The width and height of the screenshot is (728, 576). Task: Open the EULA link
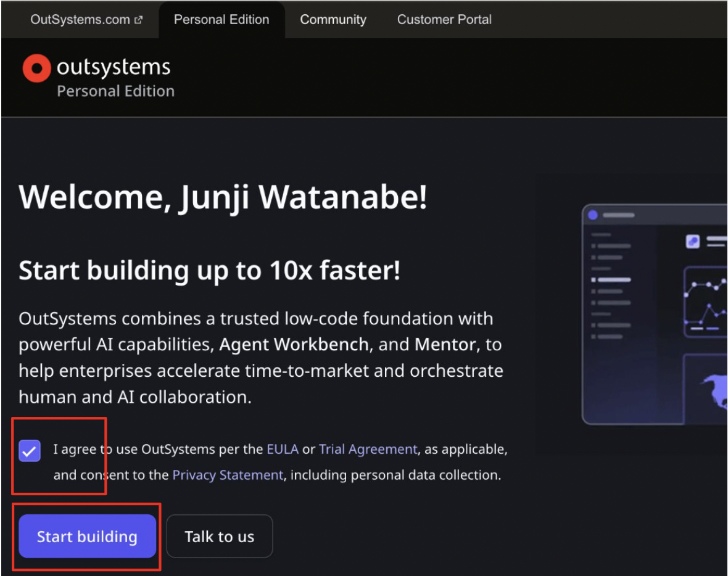283,449
